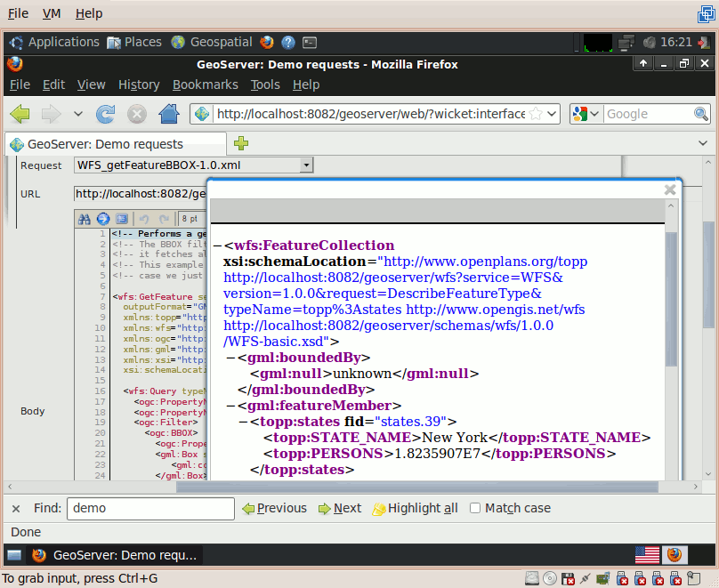Image resolution: width=719 pixels, height=588 pixels.
Task: Click the page vertical scrollbar thumb
Action: [708, 275]
